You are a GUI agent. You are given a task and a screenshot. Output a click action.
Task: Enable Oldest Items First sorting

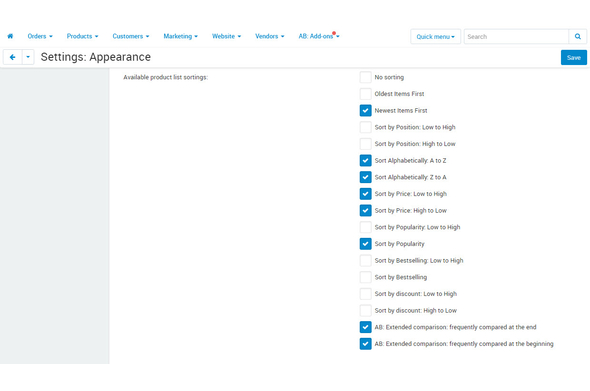click(x=365, y=94)
